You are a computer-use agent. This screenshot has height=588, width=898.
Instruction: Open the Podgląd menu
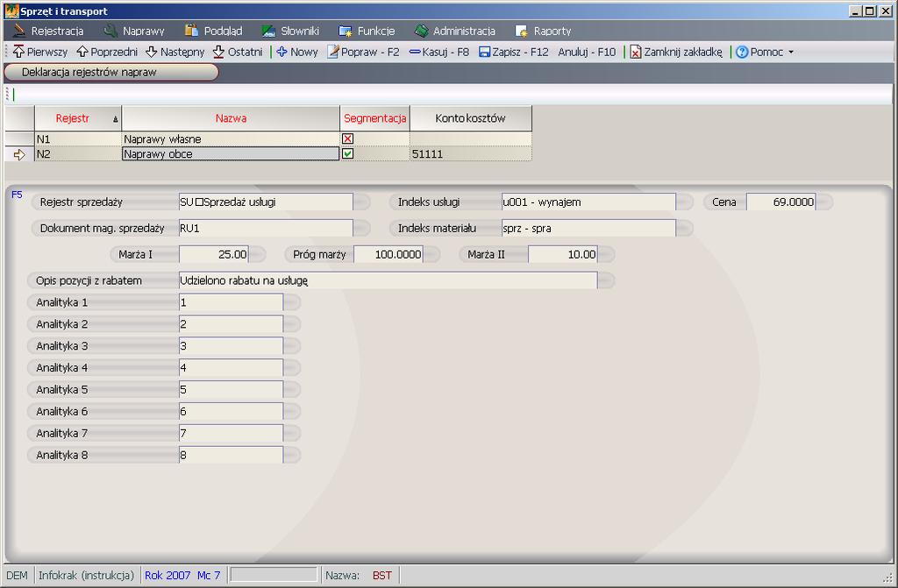(214, 31)
